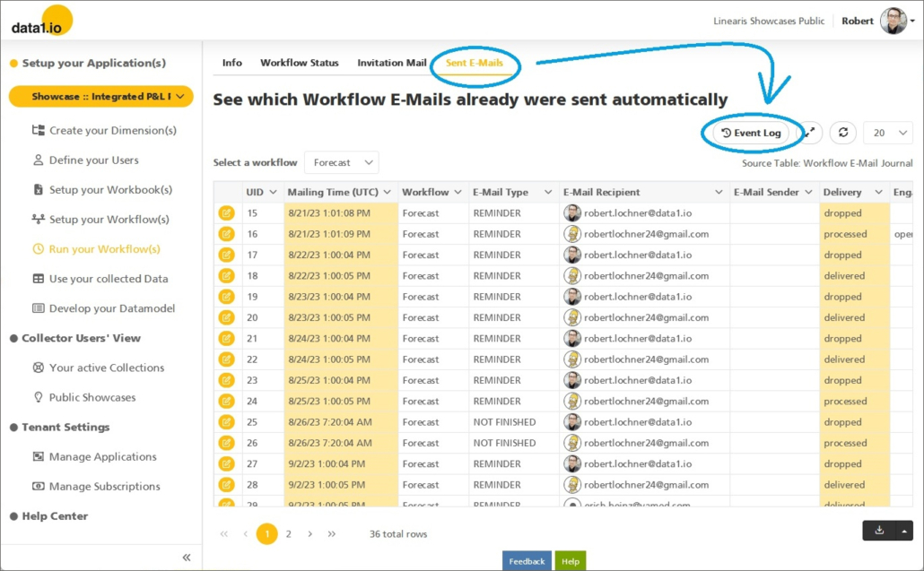This screenshot has height=571, width=924.
Task: Open the Event Log
Action: point(751,133)
